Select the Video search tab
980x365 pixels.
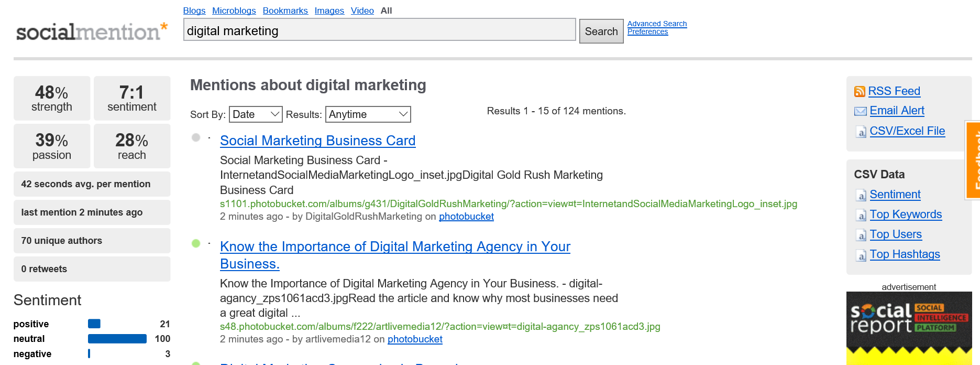[362, 10]
